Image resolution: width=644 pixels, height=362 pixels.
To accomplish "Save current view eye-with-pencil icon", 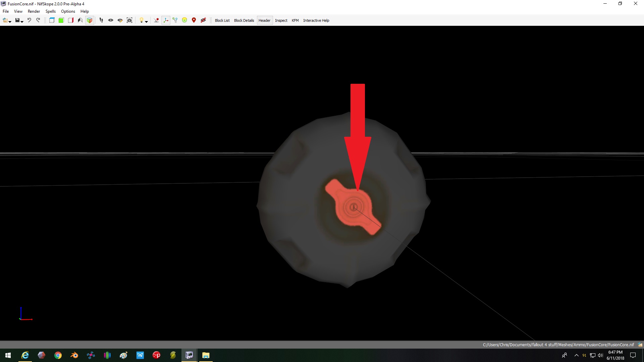I will coord(120,20).
